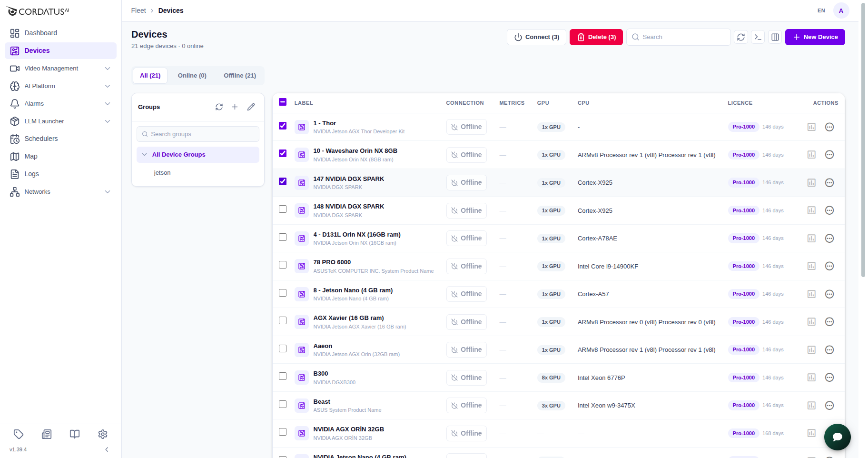Screen dimensions: 868x458
Task: Select the 78 PRO 6000 checkbox
Action: pyautogui.click(x=283, y=265)
